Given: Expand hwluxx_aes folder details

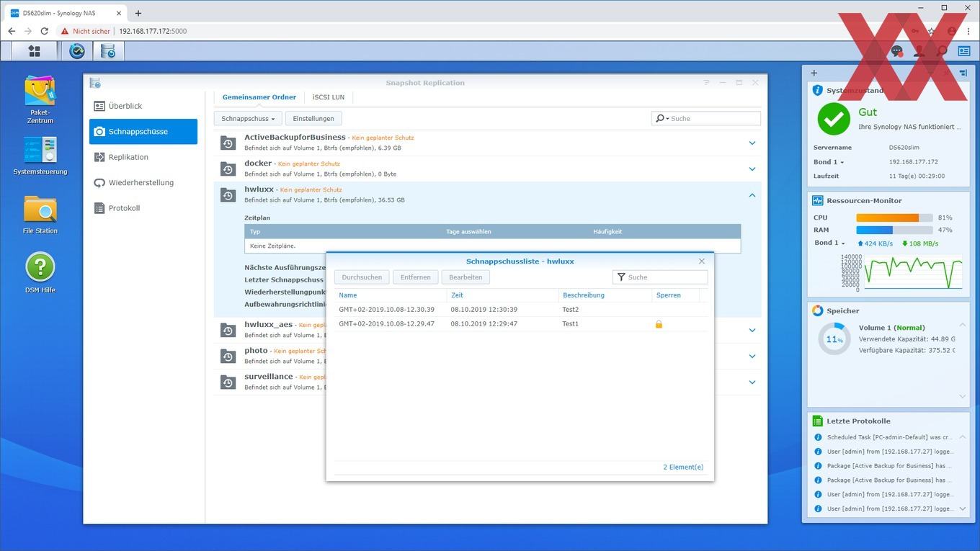Looking at the screenshot, I should (x=752, y=330).
